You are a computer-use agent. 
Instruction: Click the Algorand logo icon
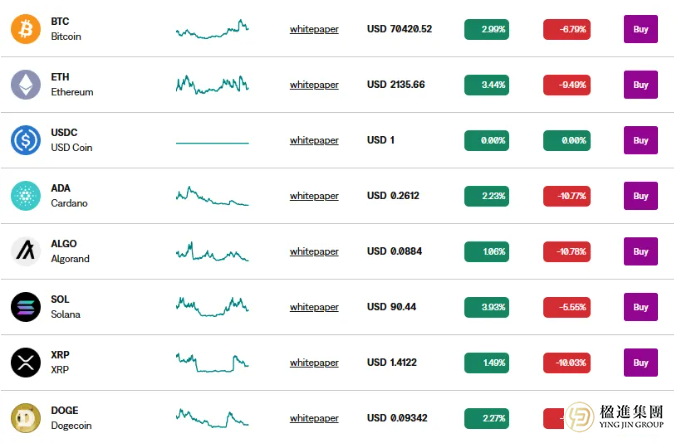click(25, 251)
